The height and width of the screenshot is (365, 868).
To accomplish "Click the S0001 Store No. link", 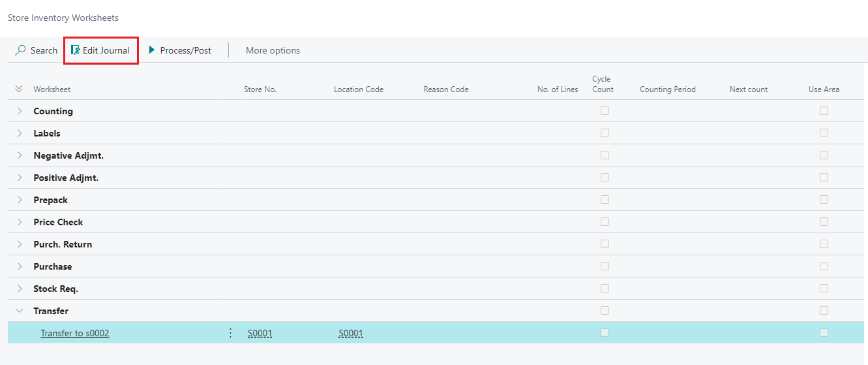I will (260, 333).
